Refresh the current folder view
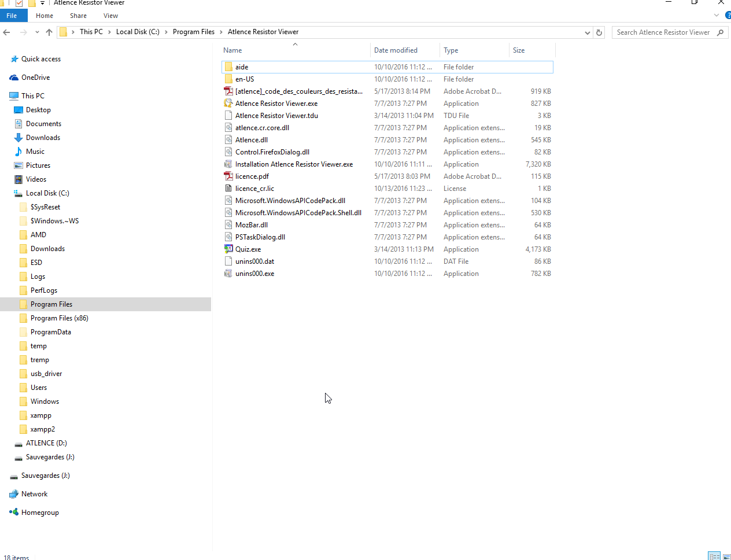Screen dimensions: 731x560 pos(599,32)
